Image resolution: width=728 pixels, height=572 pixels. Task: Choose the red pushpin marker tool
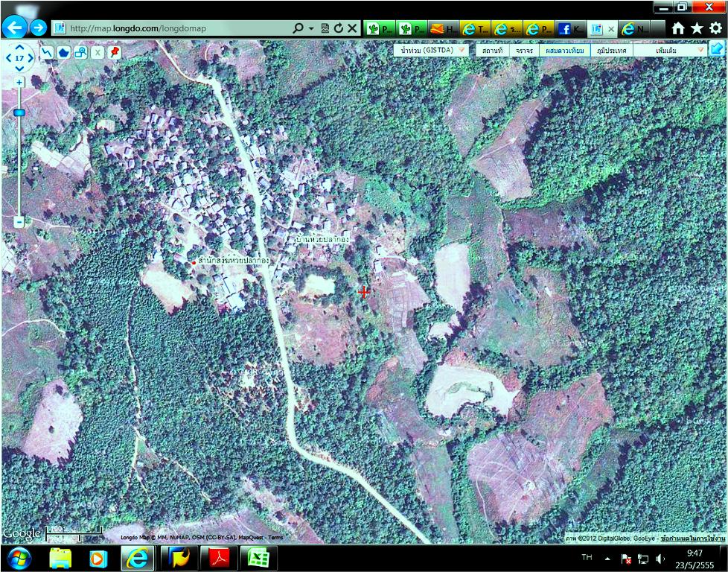(114, 51)
